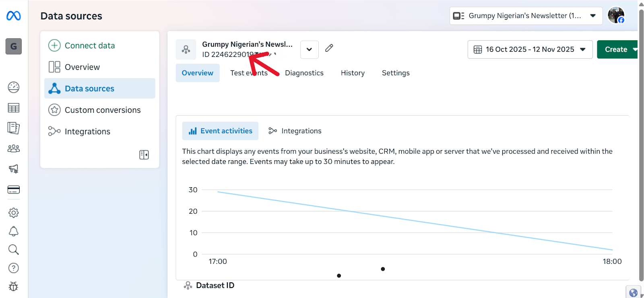Select the Integrations chart tab
The image size is (644, 298).
(295, 131)
